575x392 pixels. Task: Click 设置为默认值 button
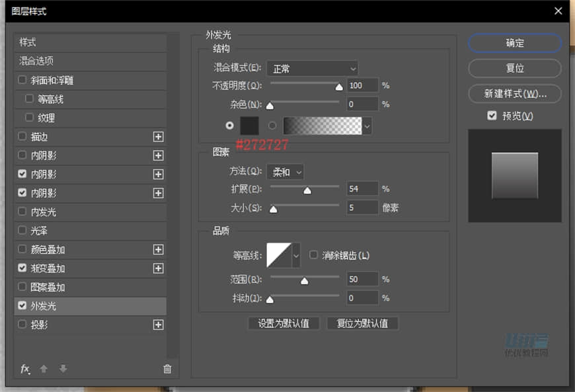(x=284, y=323)
